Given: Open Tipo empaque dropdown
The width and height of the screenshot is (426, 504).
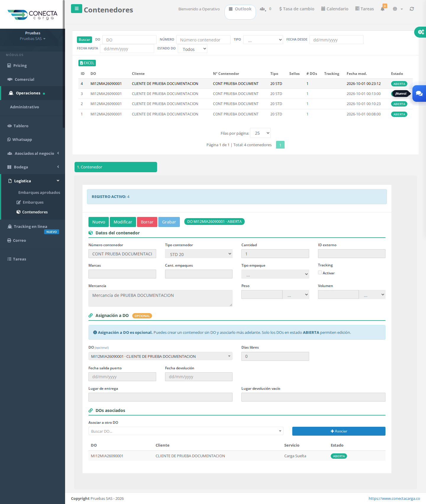Looking at the screenshot, I should [275, 274].
